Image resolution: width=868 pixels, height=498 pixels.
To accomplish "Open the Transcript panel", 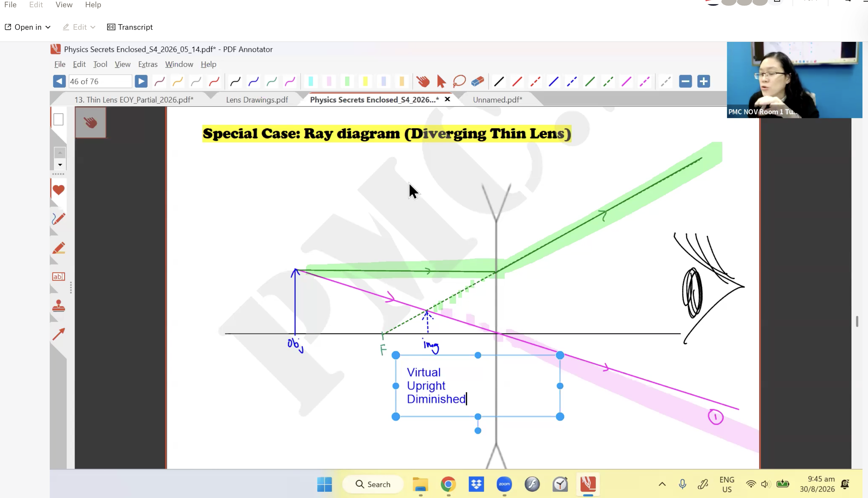I will coord(130,27).
